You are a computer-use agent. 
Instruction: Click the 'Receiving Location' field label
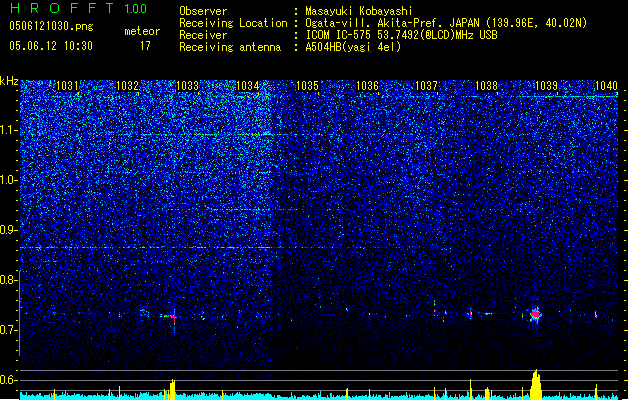(x=233, y=23)
